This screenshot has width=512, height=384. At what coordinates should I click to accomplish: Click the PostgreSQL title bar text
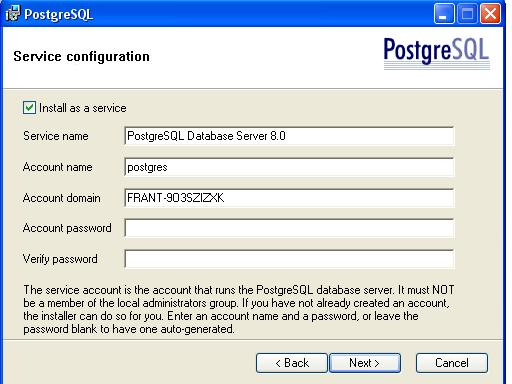tap(59, 14)
